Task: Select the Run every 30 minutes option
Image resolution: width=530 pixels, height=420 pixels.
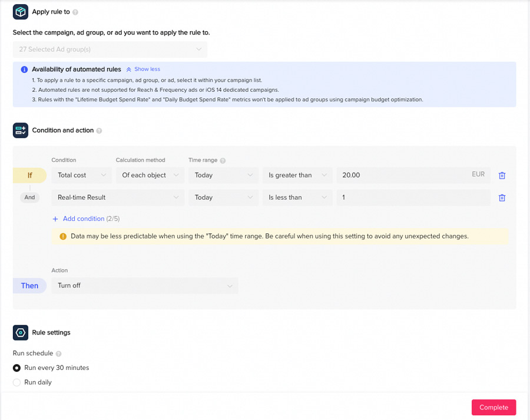Action: tap(18, 368)
